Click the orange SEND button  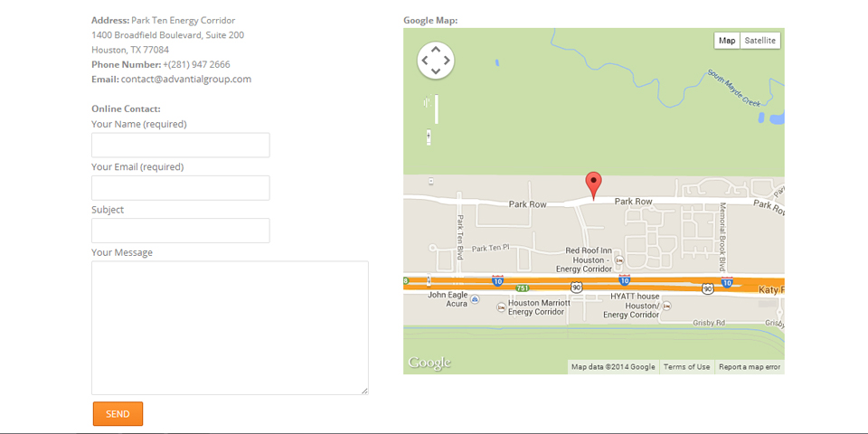tap(118, 414)
